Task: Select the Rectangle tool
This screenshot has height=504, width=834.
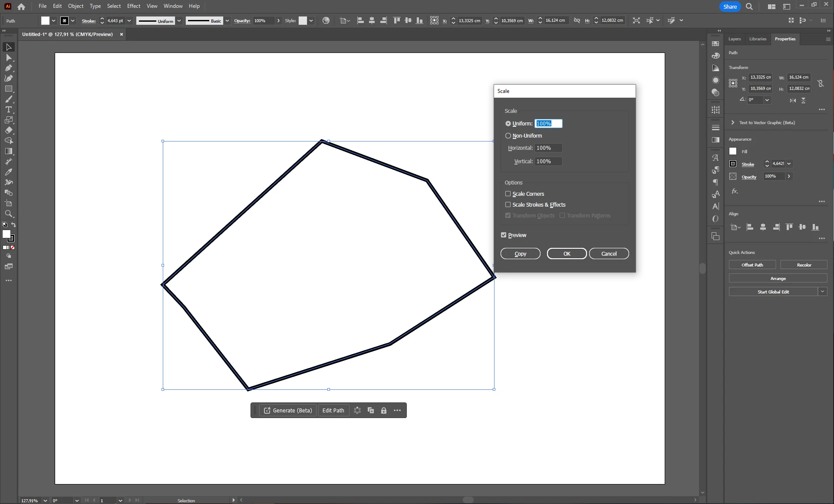Action: tap(8, 89)
